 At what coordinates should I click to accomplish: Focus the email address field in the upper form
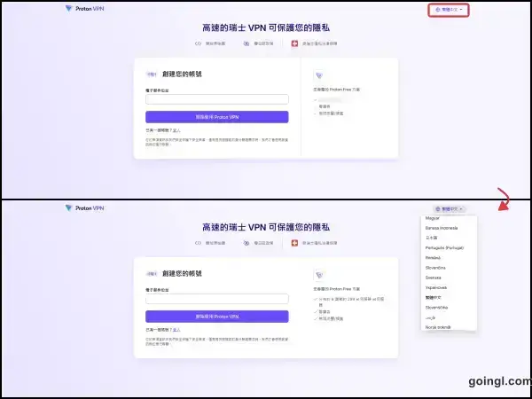(x=217, y=100)
